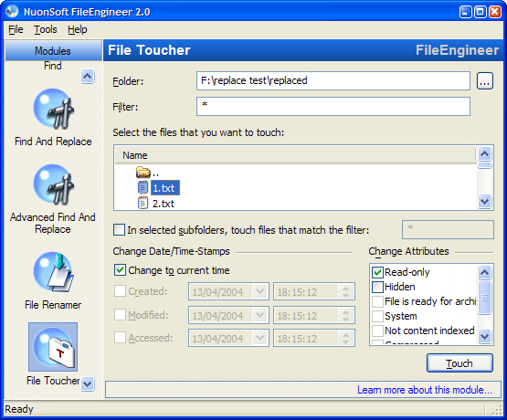
Task: Open the Help menu
Action: [78, 29]
